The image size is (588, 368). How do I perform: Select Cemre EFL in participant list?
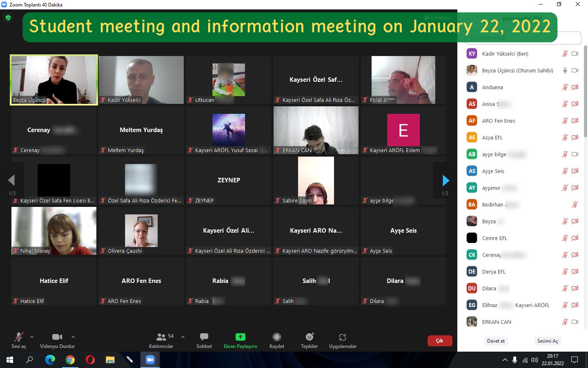523,238
